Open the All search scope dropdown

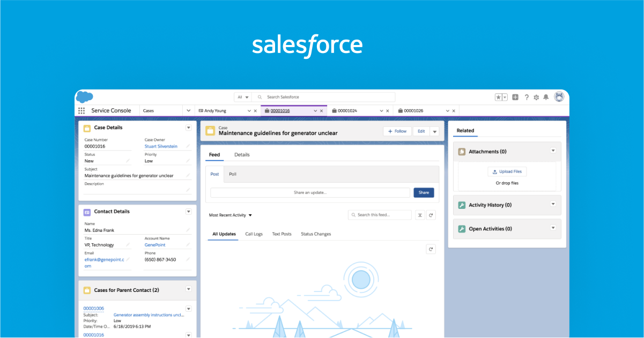click(x=243, y=97)
